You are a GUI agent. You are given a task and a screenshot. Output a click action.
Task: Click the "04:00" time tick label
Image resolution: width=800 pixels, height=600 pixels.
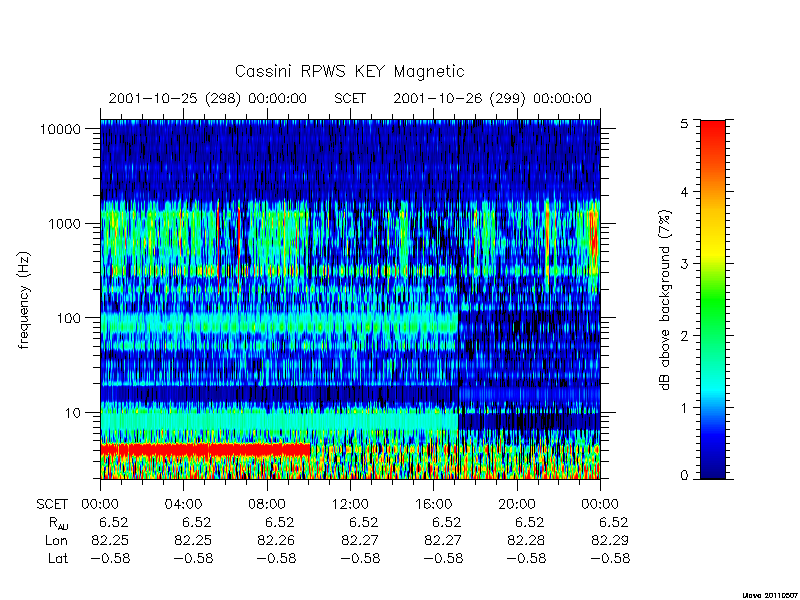(183, 505)
